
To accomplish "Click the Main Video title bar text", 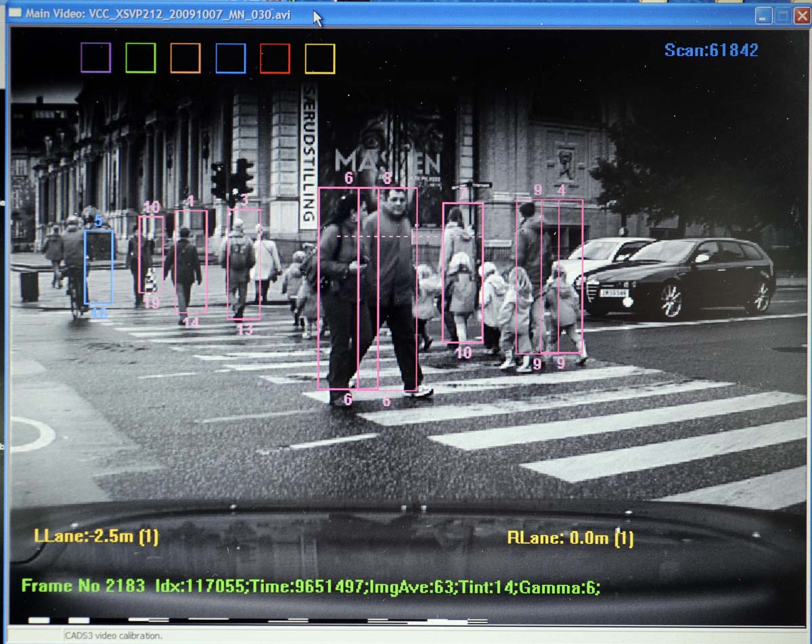I will click(158, 14).
